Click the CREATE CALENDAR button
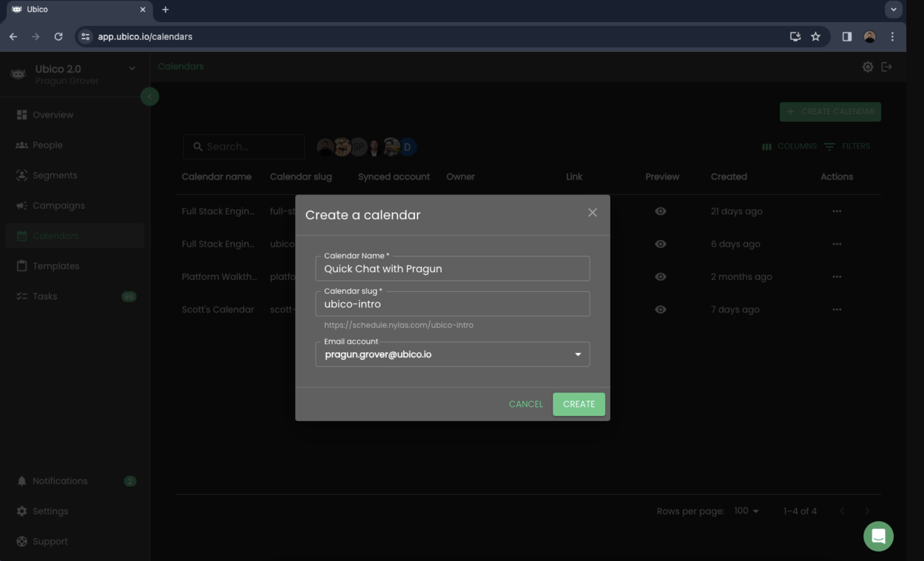 pyautogui.click(x=830, y=112)
